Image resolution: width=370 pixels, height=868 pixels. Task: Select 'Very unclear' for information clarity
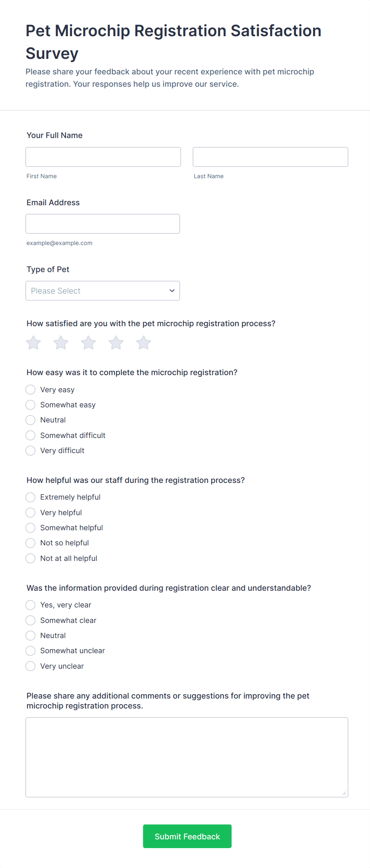coord(30,666)
